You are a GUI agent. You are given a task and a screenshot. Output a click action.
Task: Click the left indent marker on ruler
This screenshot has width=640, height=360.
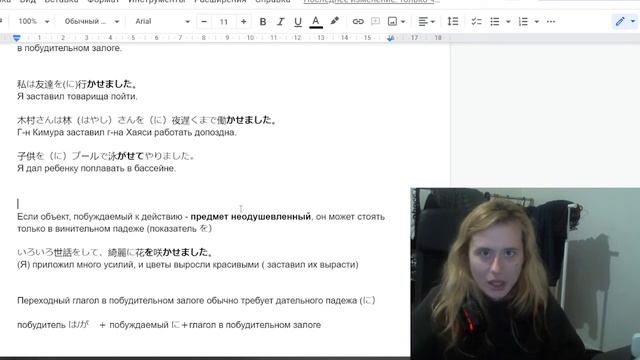[16, 38]
